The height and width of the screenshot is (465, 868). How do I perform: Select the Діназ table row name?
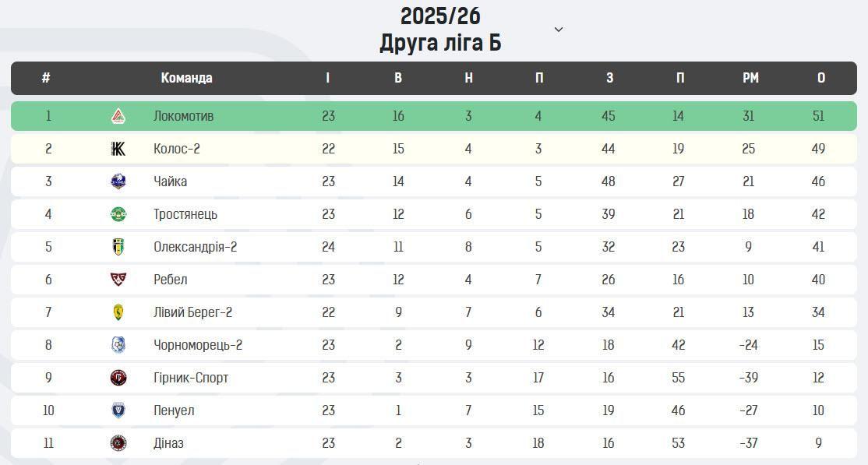(x=168, y=443)
